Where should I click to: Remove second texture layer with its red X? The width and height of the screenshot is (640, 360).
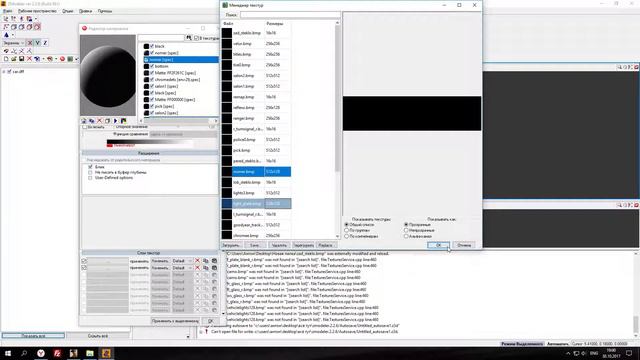click(x=198, y=268)
